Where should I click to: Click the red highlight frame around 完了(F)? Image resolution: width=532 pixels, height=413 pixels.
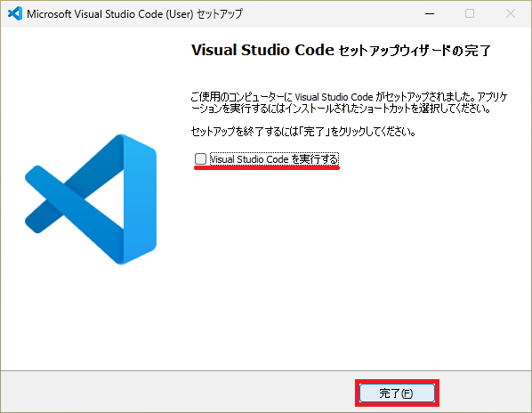coord(397,393)
